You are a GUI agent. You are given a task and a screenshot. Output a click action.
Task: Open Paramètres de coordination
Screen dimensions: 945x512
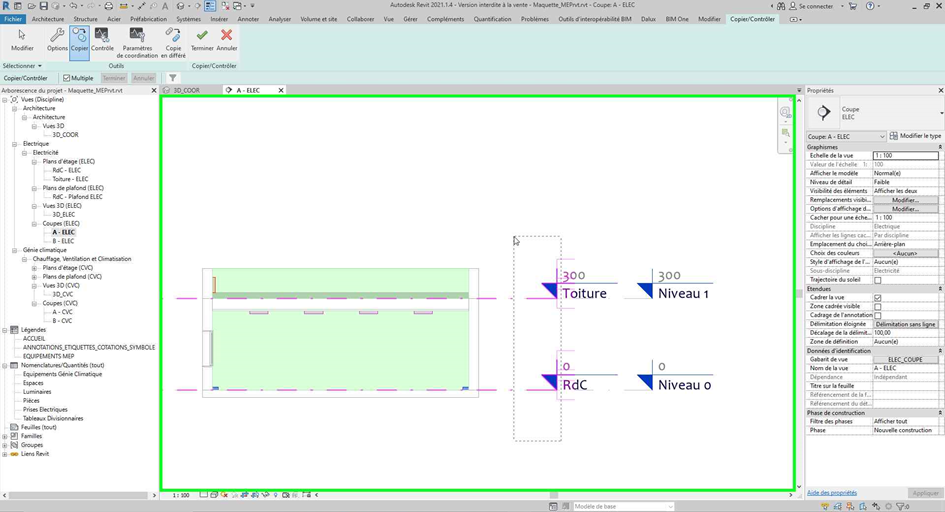(x=137, y=41)
